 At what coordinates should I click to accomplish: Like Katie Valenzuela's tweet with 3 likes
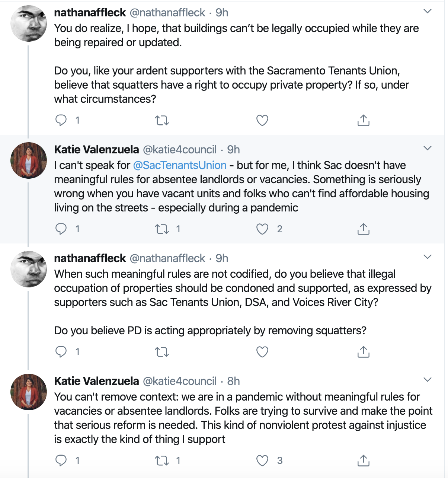pyautogui.click(x=262, y=461)
